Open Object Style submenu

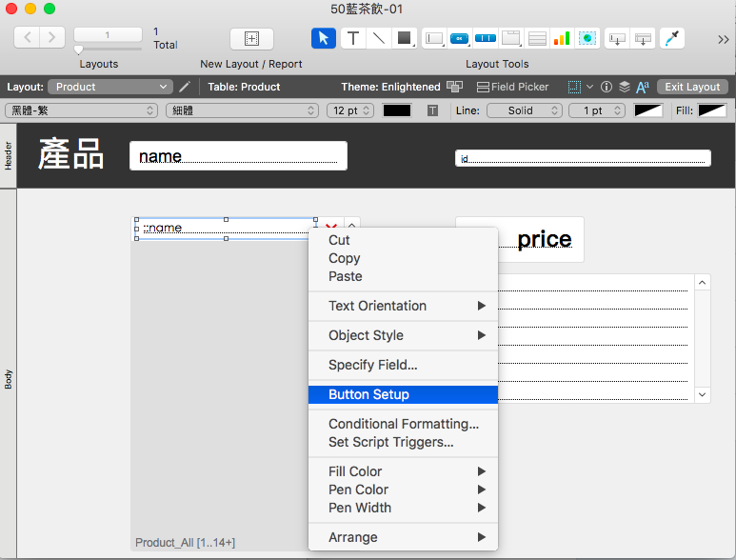point(403,335)
